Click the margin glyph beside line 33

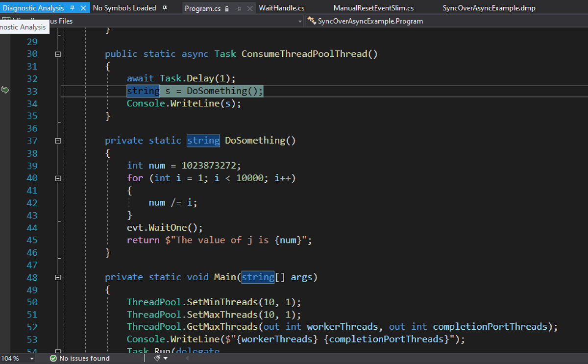coord(4,90)
